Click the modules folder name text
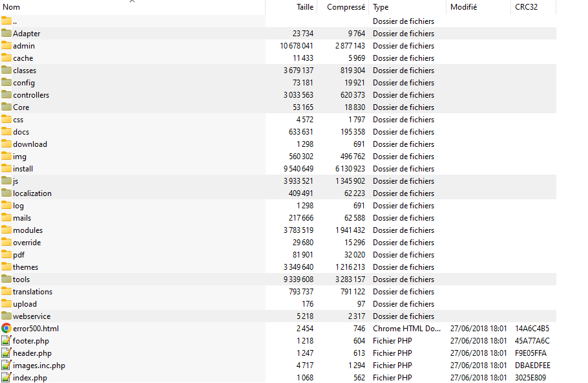Image resolution: width=588 pixels, height=383 pixels. pos(28,230)
